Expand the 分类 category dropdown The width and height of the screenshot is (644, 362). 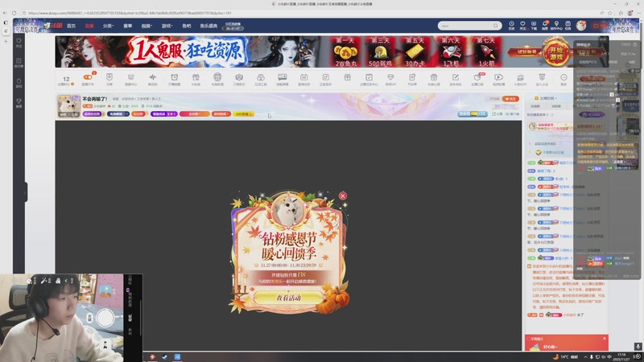[108, 26]
